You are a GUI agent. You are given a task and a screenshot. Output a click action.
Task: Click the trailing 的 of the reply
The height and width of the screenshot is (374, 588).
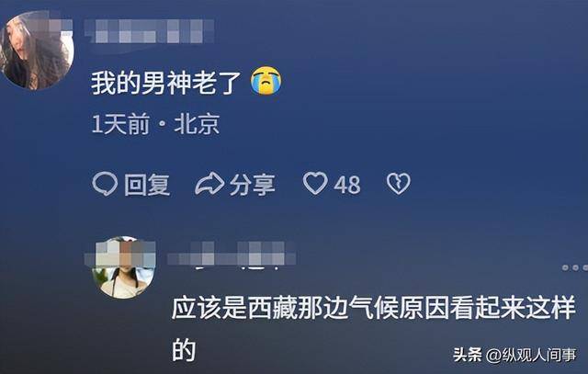click(x=184, y=350)
